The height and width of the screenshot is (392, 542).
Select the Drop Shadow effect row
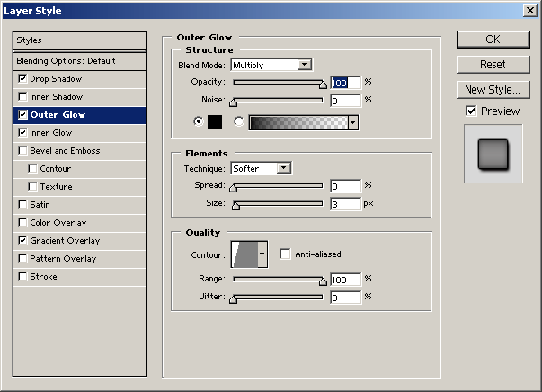[79, 79]
